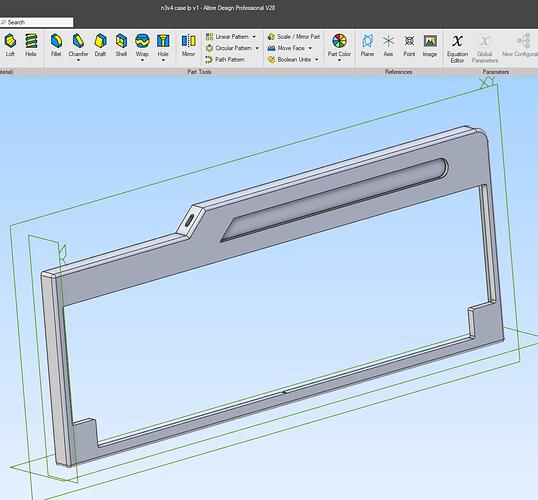
Task: Insert a reference Point
Action: (409, 45)
